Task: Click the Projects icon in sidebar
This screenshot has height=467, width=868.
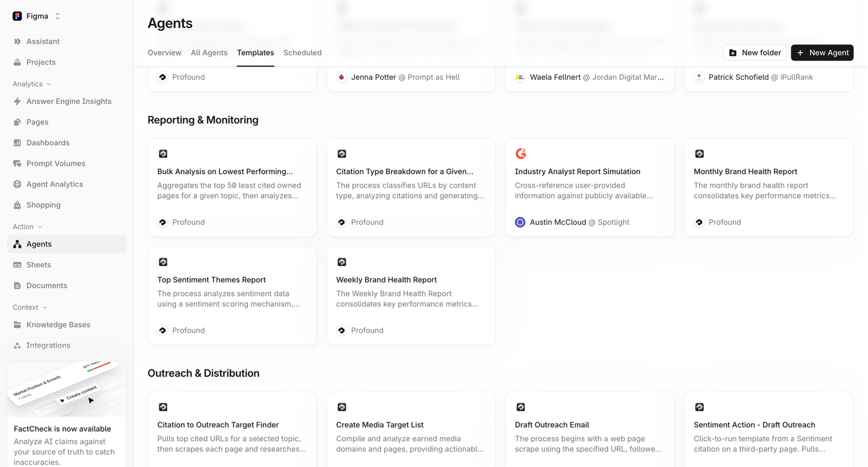Action: coord(17,62)
